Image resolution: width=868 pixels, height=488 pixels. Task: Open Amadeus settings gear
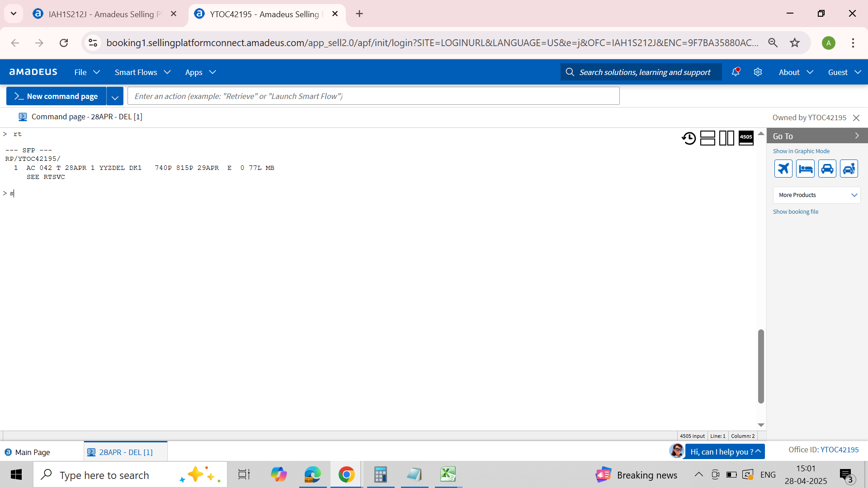[758, 72]
